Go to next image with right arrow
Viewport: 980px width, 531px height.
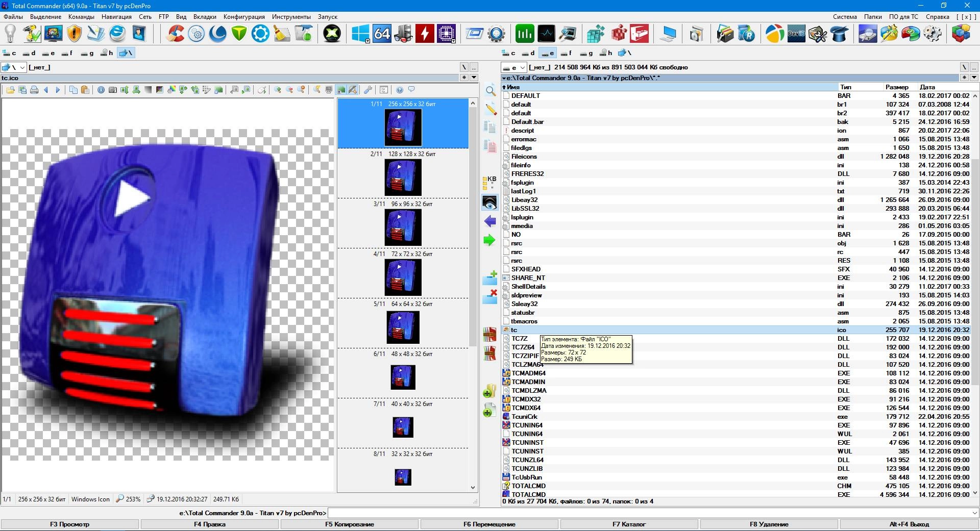point(58,90)
